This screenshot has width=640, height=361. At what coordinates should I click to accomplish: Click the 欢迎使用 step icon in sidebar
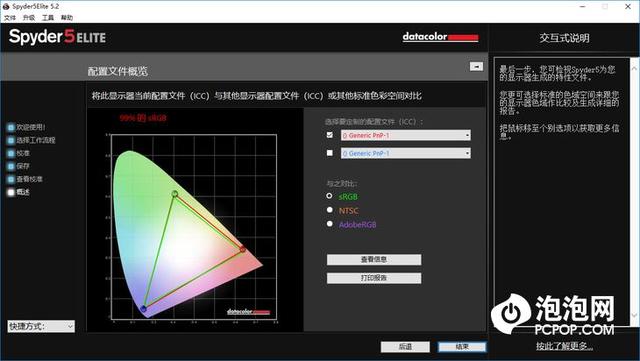pos(11,127)
